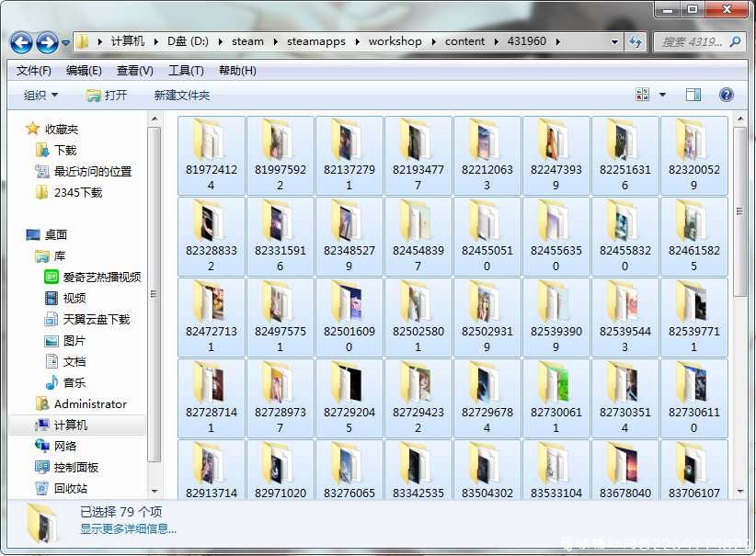Select folder 819724124
The image size is (756, 556).
coord(212,155)
